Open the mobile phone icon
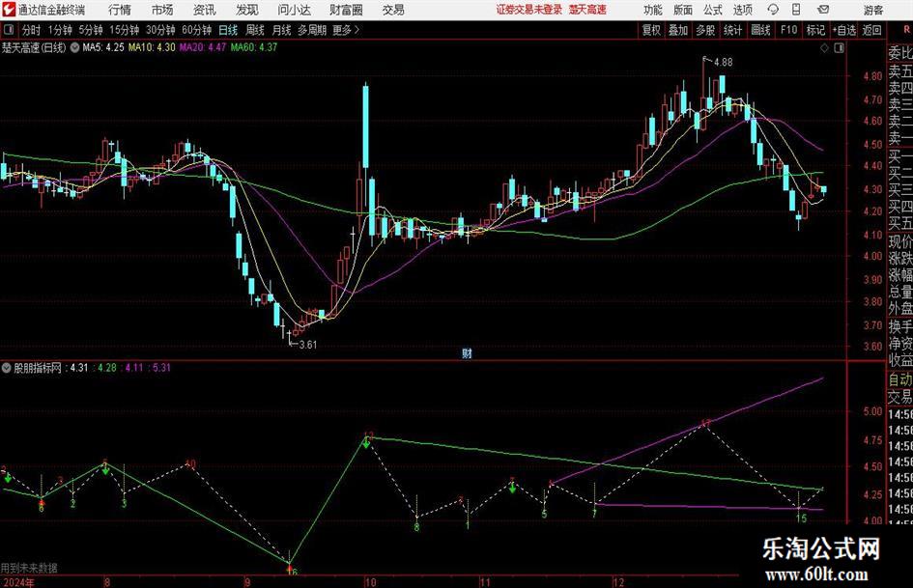 [796, 10]
